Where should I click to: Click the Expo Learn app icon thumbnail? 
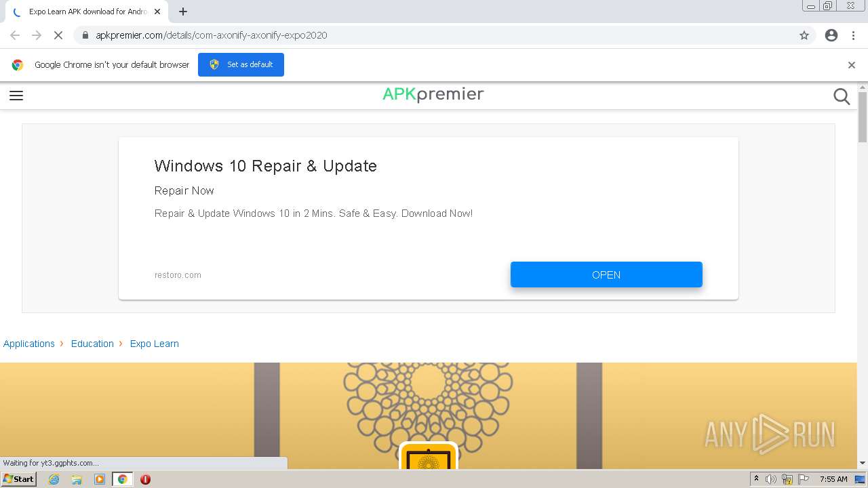429,455
